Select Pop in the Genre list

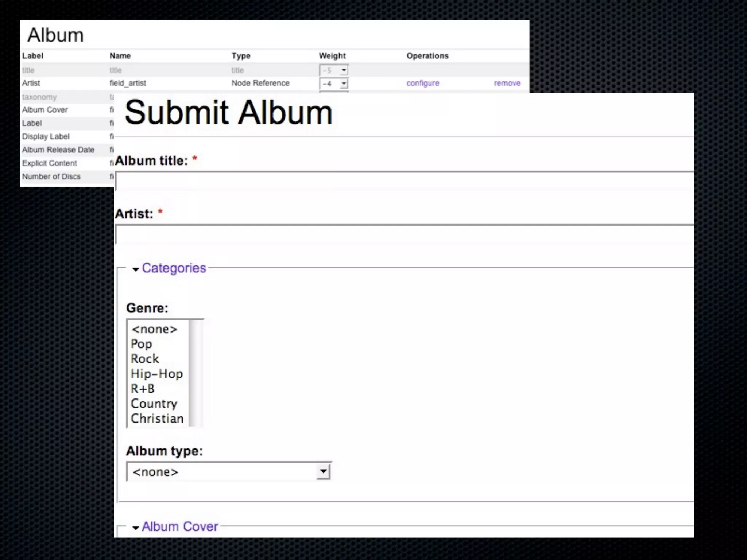point(142,344)
